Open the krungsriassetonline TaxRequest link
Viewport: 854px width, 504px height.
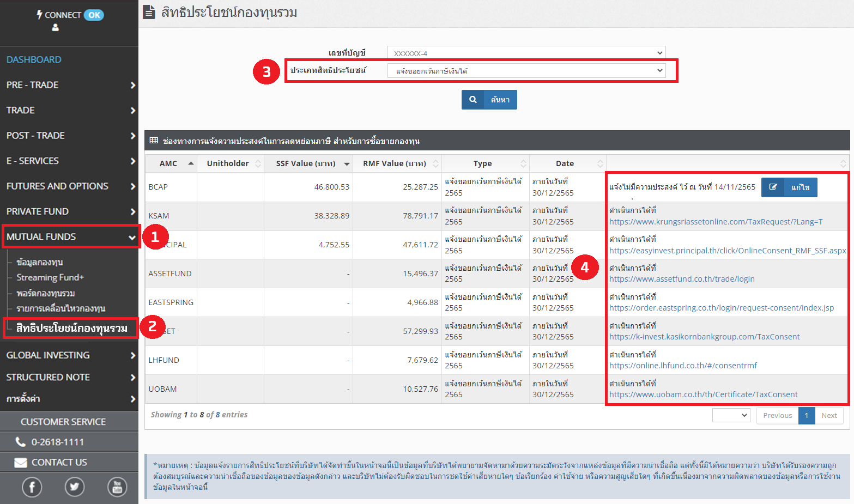tap(716, 222)
